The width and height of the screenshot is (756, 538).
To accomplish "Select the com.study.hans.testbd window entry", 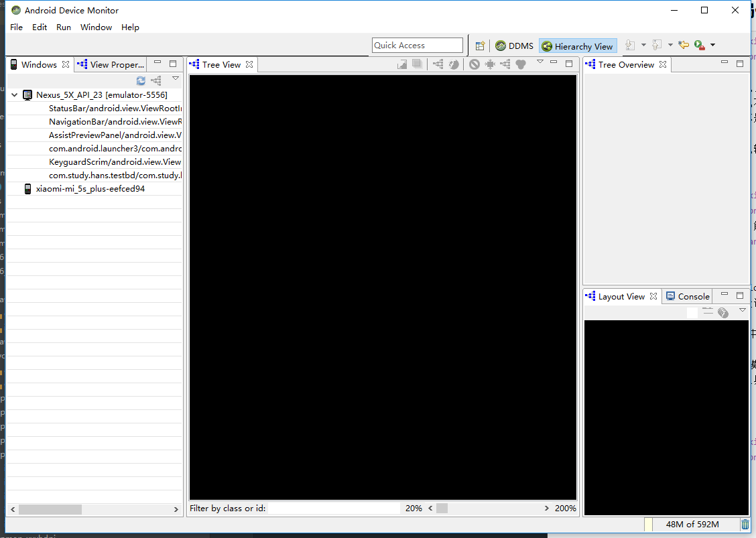I will 115,176.
